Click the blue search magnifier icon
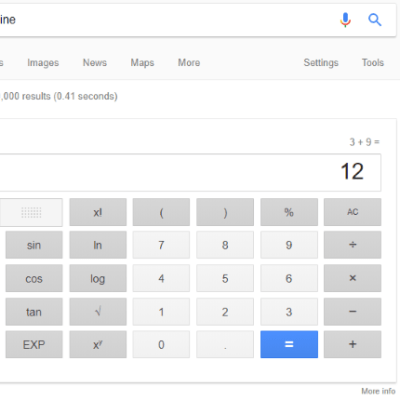Image resolution: width=400 pixels, height=400 pixels. pyautogui.click(x=375, y=20)
